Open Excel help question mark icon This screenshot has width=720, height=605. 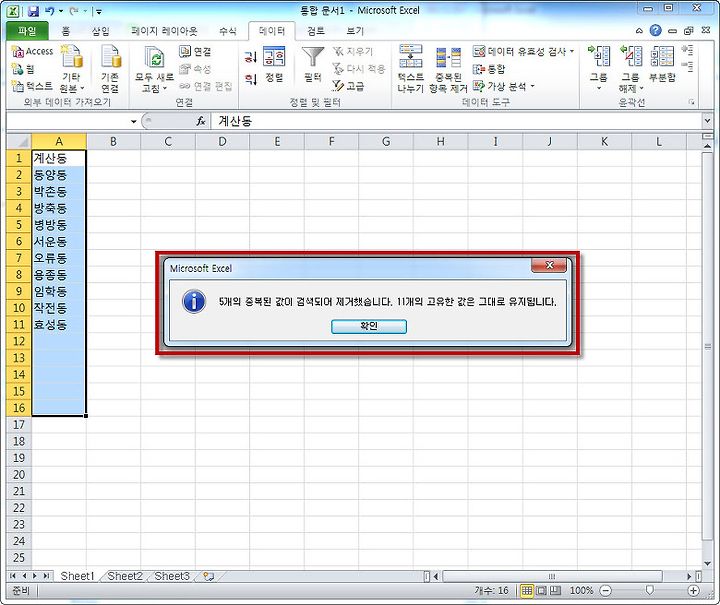click(x=655, y=30)
